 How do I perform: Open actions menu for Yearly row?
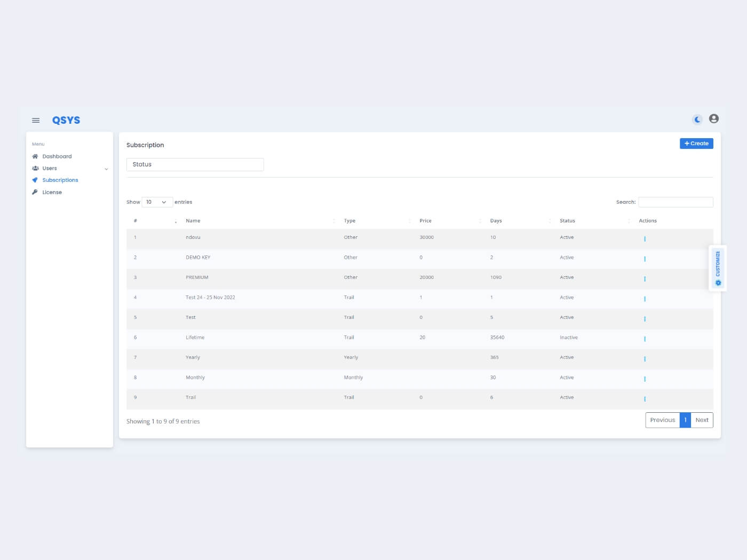point(645,359)
